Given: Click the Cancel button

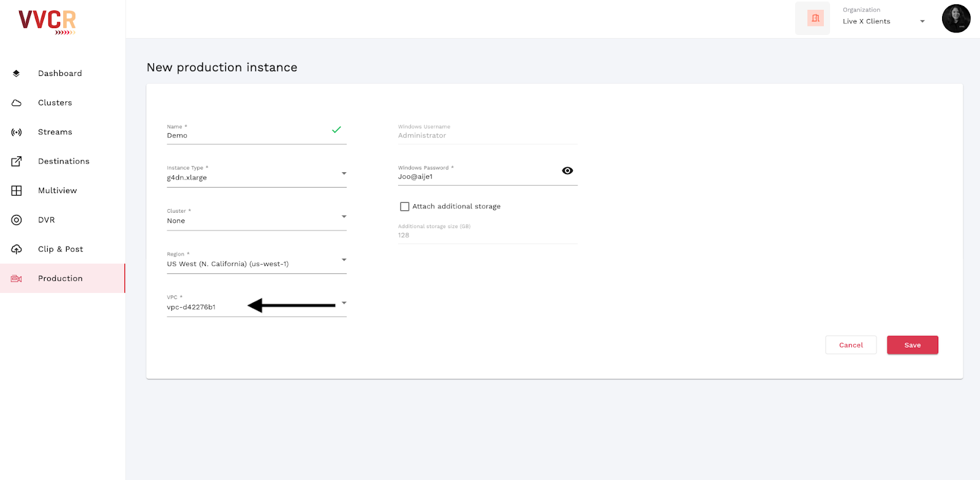Looking at the screenshot, I should point(851,345).
